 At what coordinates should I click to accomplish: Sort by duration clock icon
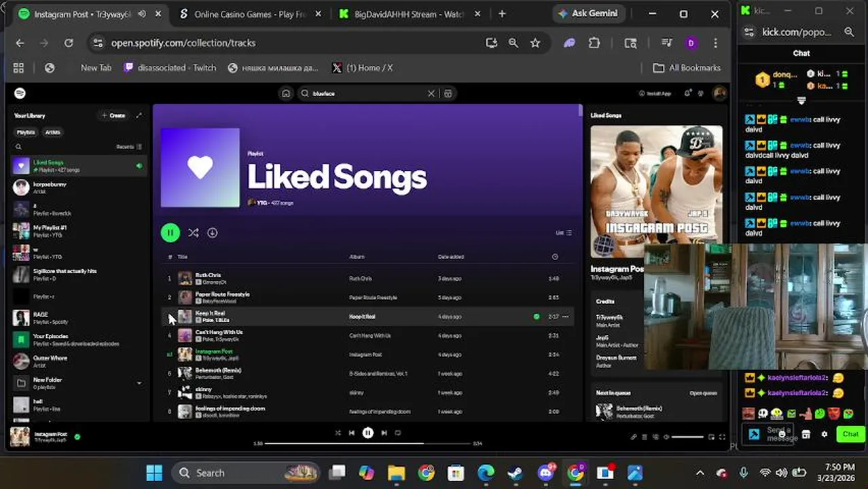[x=555, y=257]
